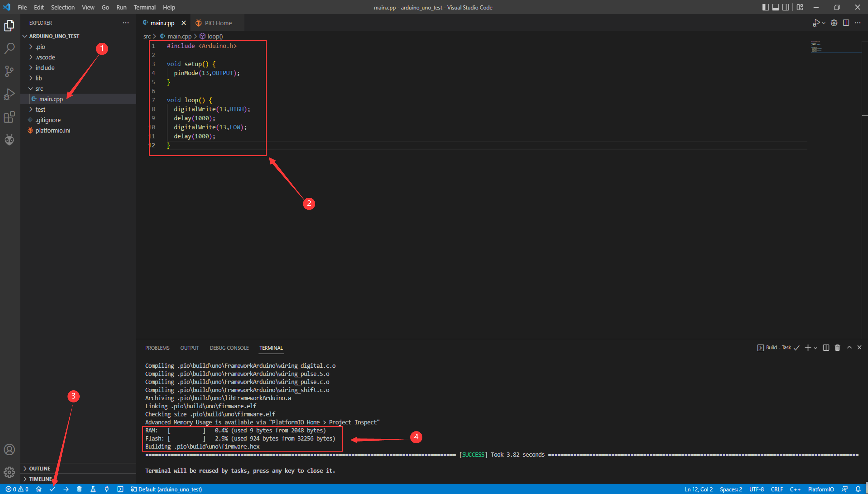868x494 pixels.
Task: Toggle the panel visibility control in title bar
Action: pyautogui.click(x=776, y=7)
